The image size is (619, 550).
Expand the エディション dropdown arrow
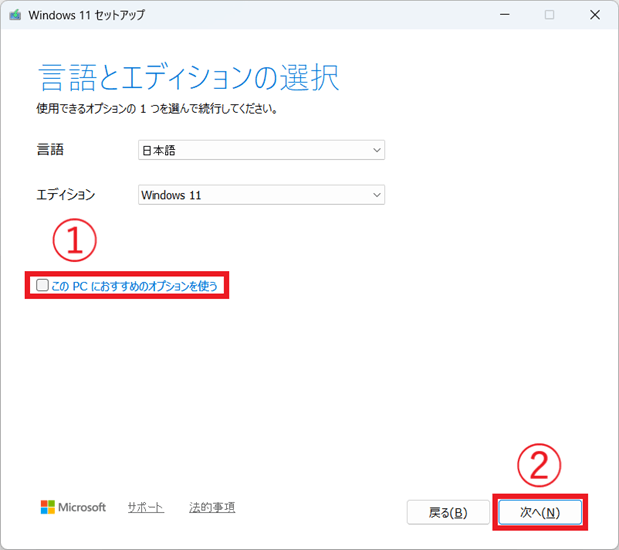[x=376, y=195]
